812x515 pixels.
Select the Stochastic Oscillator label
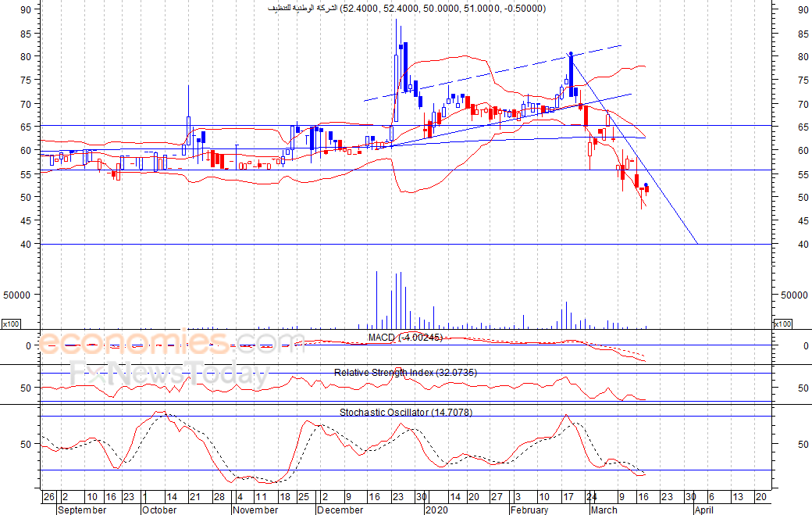pos(406,413)
